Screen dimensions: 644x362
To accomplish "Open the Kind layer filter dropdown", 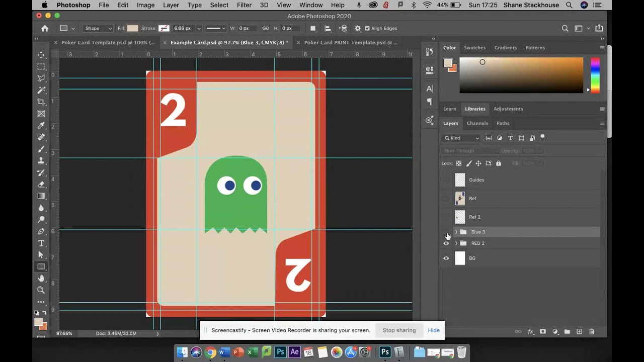I will coord(461,138).
